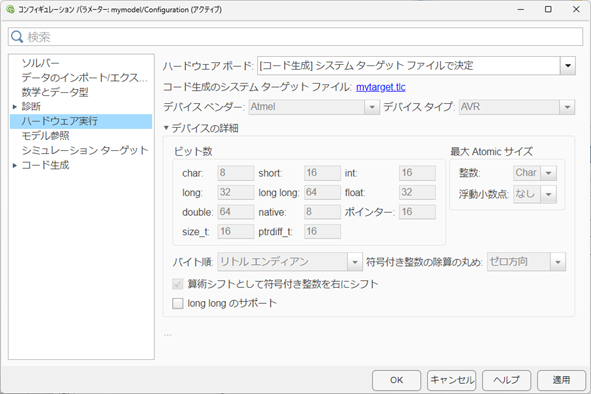Open デバイス タイプ AVR dropdown
This screenshot has width=591, height=394.
[x=567, y=107]
